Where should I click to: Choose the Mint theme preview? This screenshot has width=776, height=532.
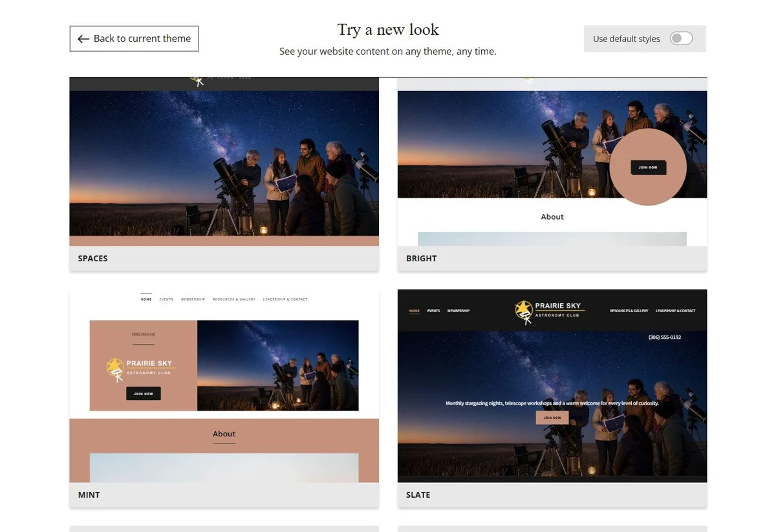coord(224,386)
